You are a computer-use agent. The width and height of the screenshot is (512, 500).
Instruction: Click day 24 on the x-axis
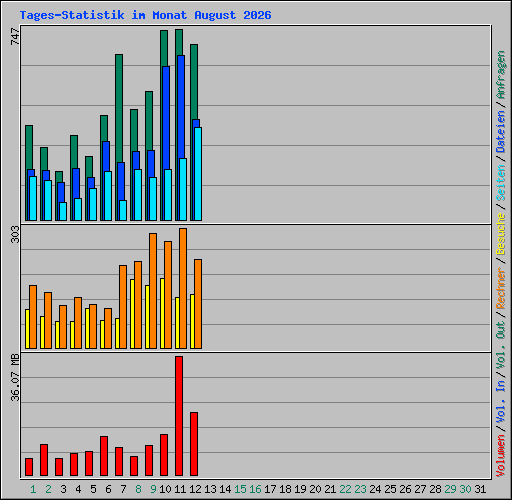[375, 489]
